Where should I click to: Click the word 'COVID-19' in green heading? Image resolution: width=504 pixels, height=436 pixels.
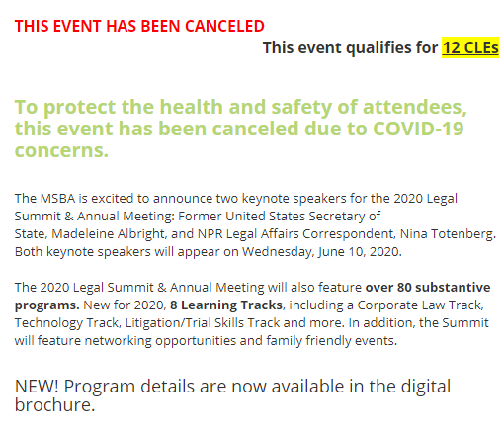418,129
